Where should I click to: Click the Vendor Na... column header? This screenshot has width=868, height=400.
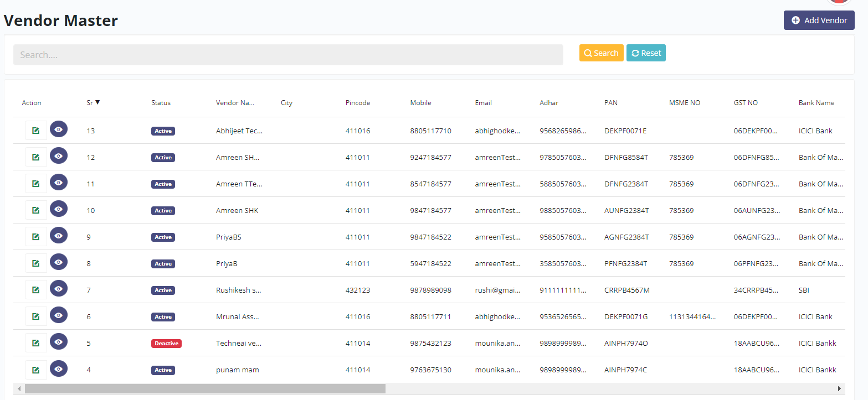point(235,103)
